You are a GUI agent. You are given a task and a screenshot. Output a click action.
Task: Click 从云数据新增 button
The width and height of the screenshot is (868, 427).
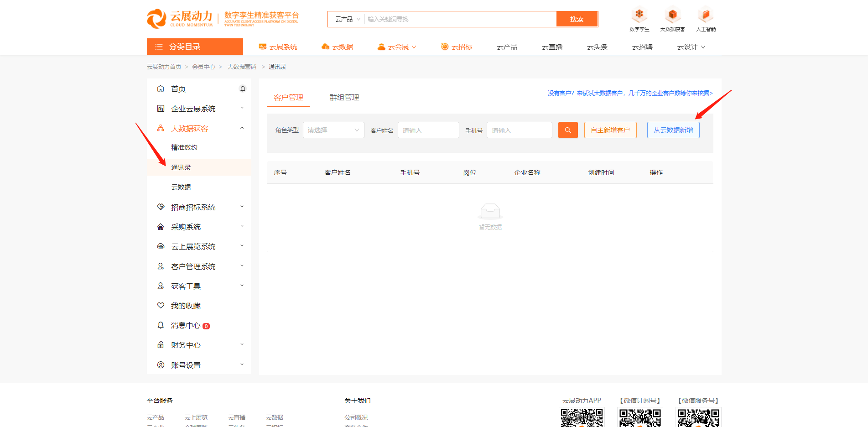[x=673, y=130]
